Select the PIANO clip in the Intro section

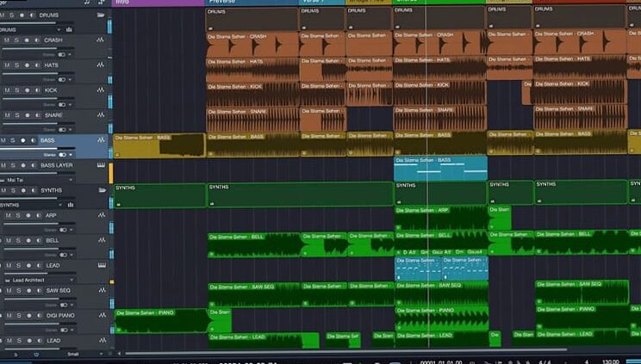point(160,321)
